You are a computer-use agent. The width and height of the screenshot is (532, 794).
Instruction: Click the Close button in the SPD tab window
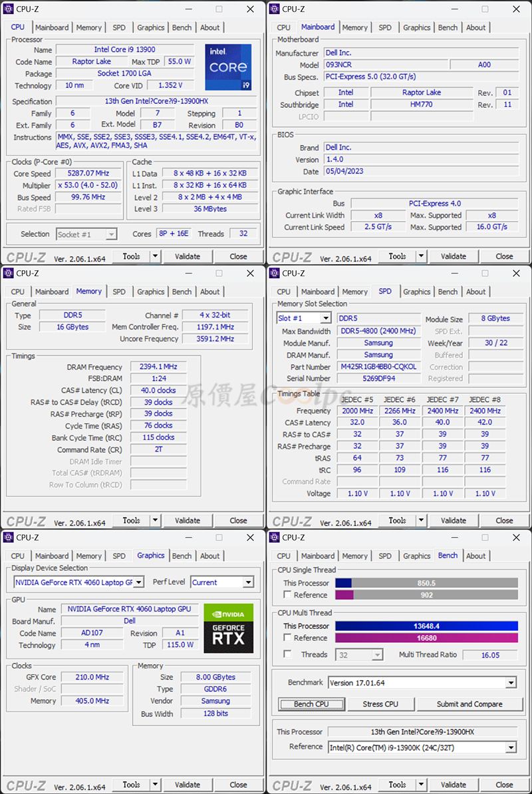tap(504, 520)
